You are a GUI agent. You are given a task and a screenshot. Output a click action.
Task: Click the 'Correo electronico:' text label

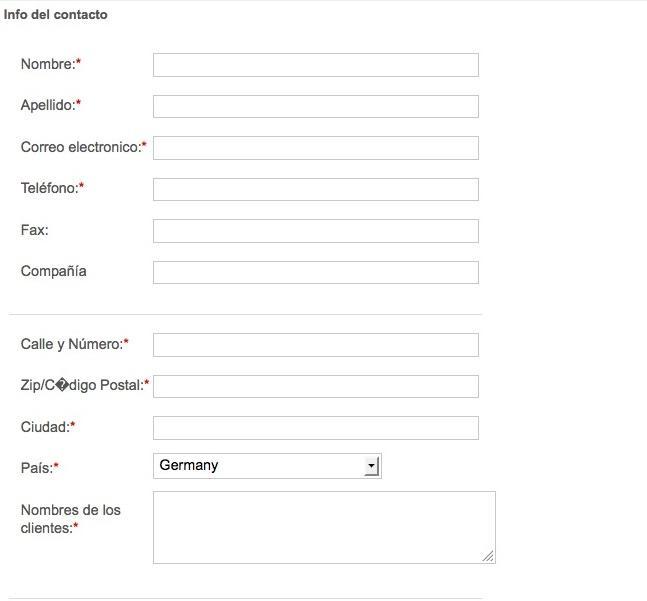coord(80,147)
